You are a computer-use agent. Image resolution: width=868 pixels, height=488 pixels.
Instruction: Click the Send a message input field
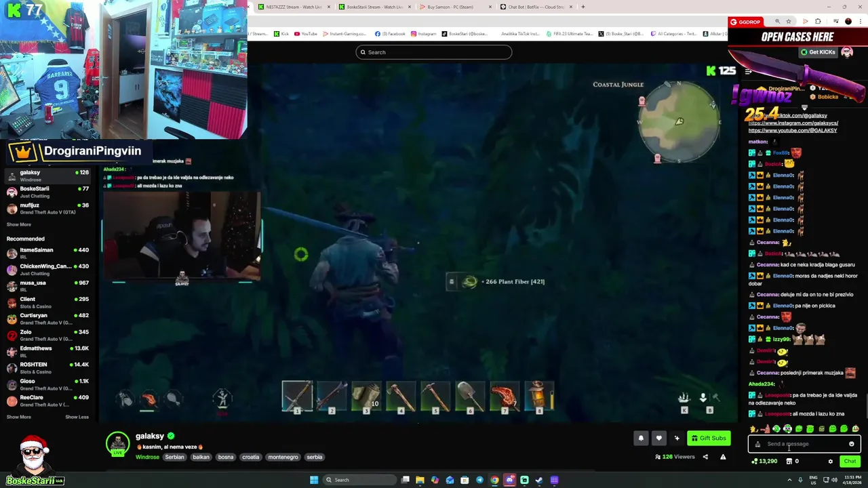pos(804,444)
